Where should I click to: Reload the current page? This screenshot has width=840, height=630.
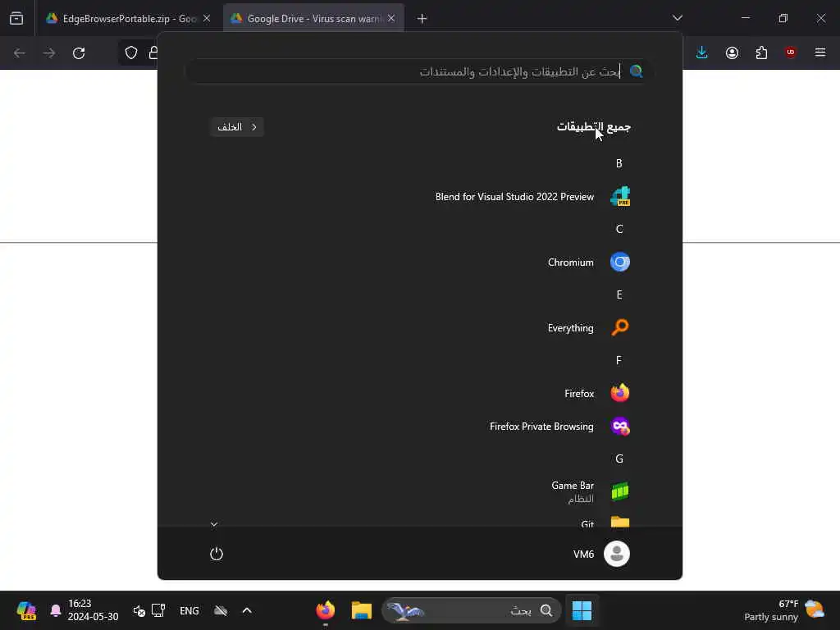coord(79,53)
